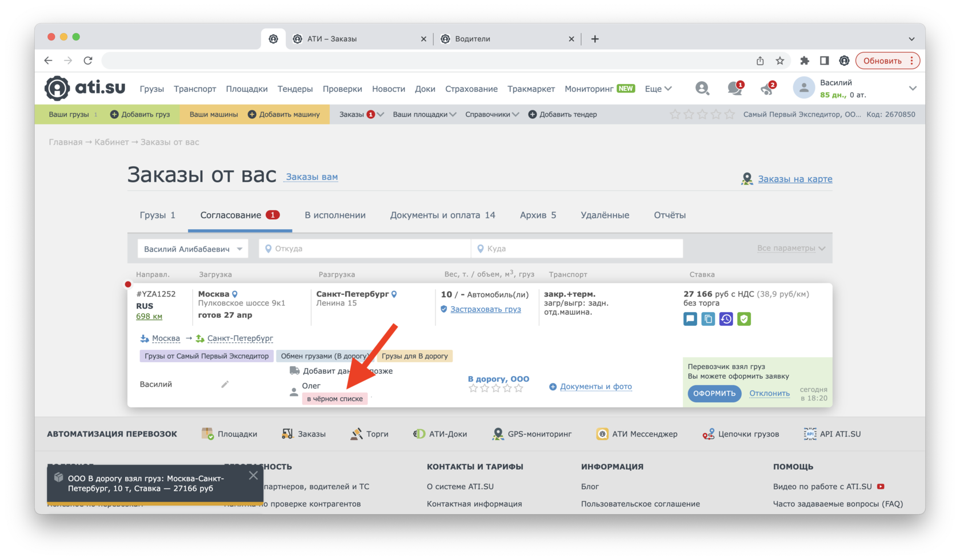
Task: Open the Заказы вам link
Action: 311,177
